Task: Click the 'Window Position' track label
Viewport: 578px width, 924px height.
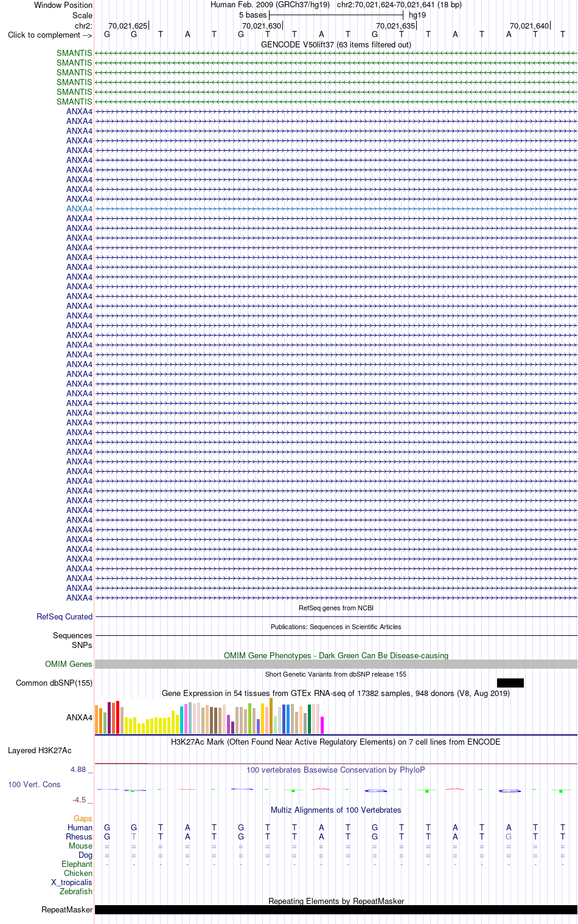Action: pos(63,5)
